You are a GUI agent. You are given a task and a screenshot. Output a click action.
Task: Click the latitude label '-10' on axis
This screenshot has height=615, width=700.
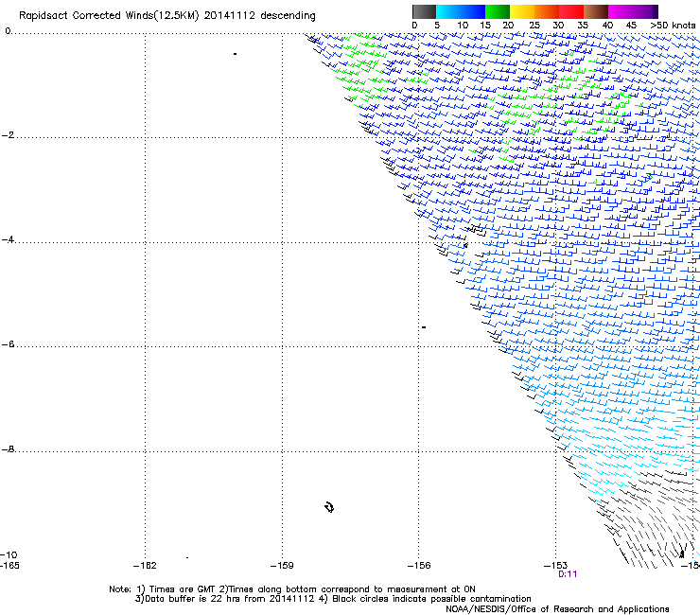click(x=9, y=555)
